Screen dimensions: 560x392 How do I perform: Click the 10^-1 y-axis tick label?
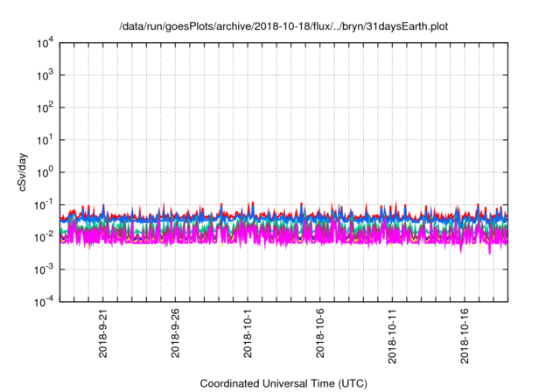tap(44, 205)
